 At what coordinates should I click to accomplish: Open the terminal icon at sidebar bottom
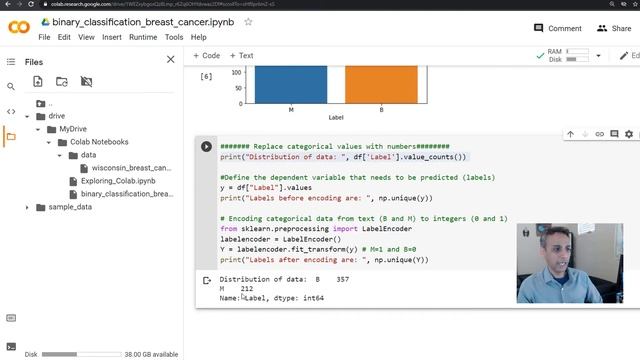(11, 347)
